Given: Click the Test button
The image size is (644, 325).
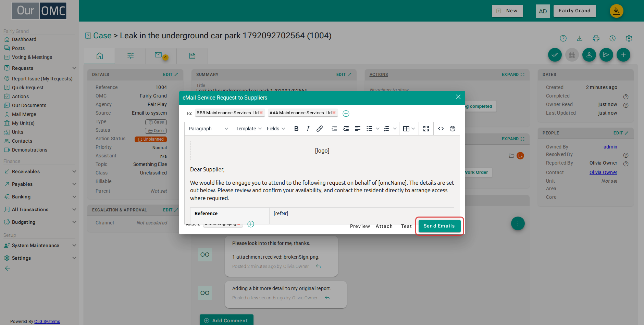Looking at the screenshot, I should [x=406, y=226].
